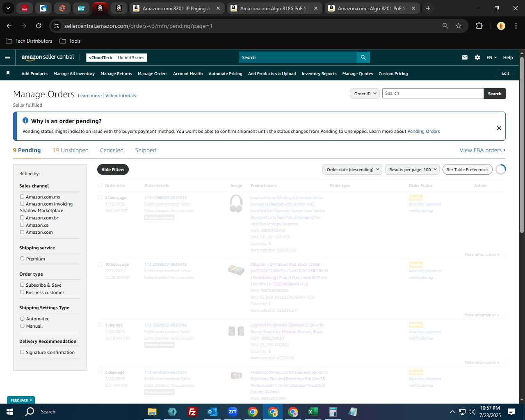The width and height of the screenshot is (525, 420).
Task: Go back in browser history
Action: (x=9, y=26)
